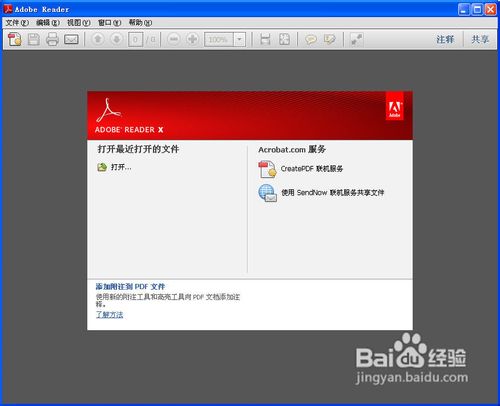Click the Email envelope toolbar icon
Image resolution: width=500 pixels, height=406 pixels.
click(x=71, y=39)
